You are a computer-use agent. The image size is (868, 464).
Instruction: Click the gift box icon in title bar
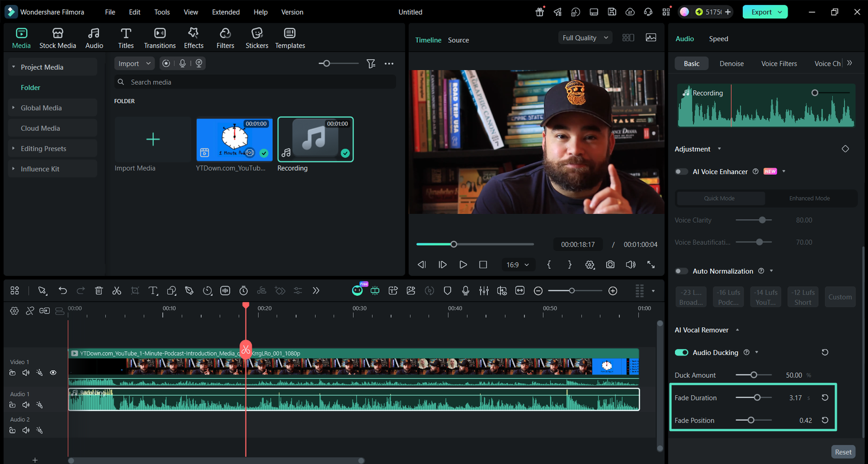pos(540,12)
